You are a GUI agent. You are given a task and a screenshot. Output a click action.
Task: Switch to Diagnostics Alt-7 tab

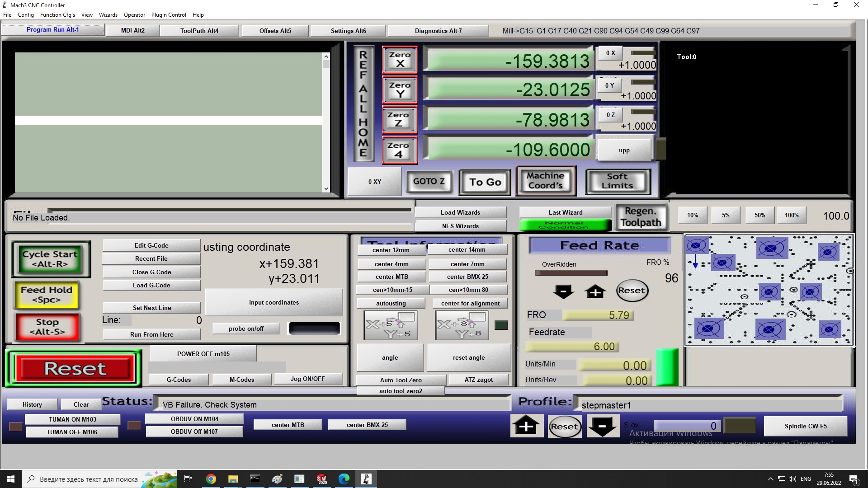point(438,31)
